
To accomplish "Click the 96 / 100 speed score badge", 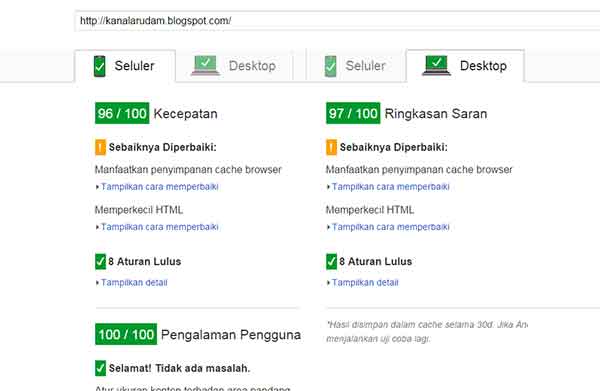I will (122, 113).
